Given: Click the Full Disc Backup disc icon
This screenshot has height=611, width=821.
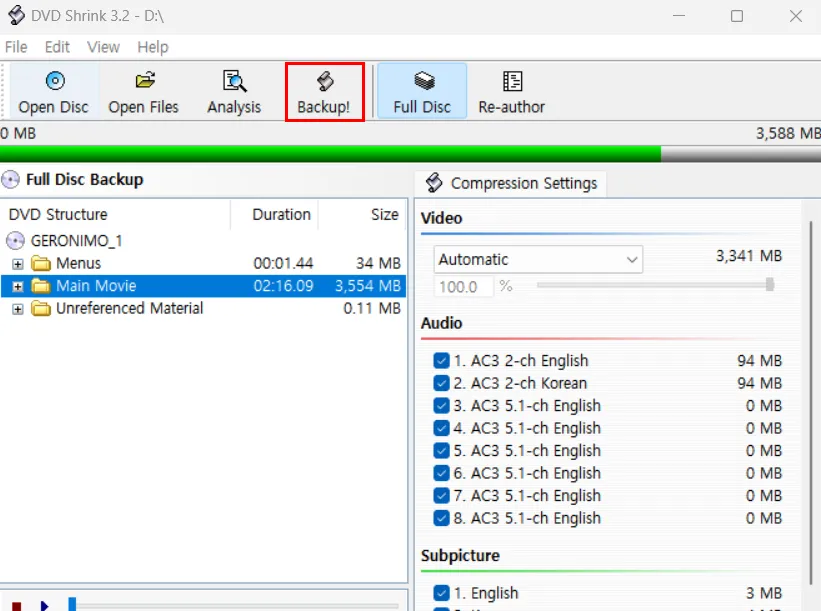Looking at the screenshot, I should click(x=10, y=180).
